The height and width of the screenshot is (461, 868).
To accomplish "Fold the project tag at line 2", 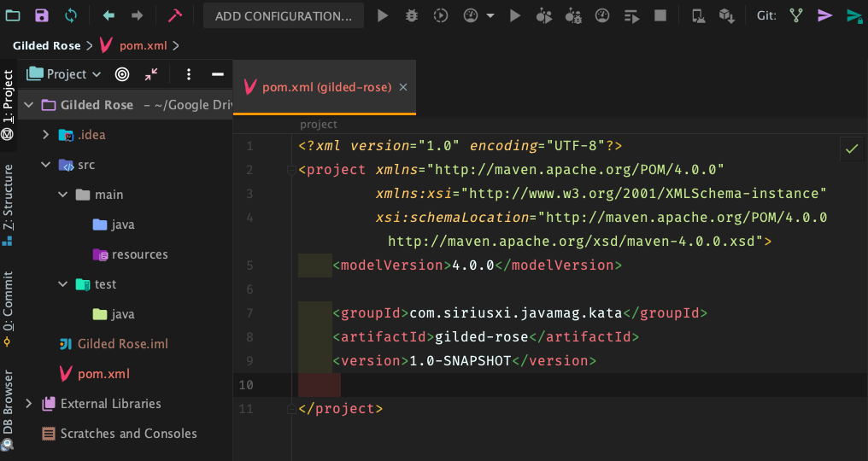I will [291, 170].
